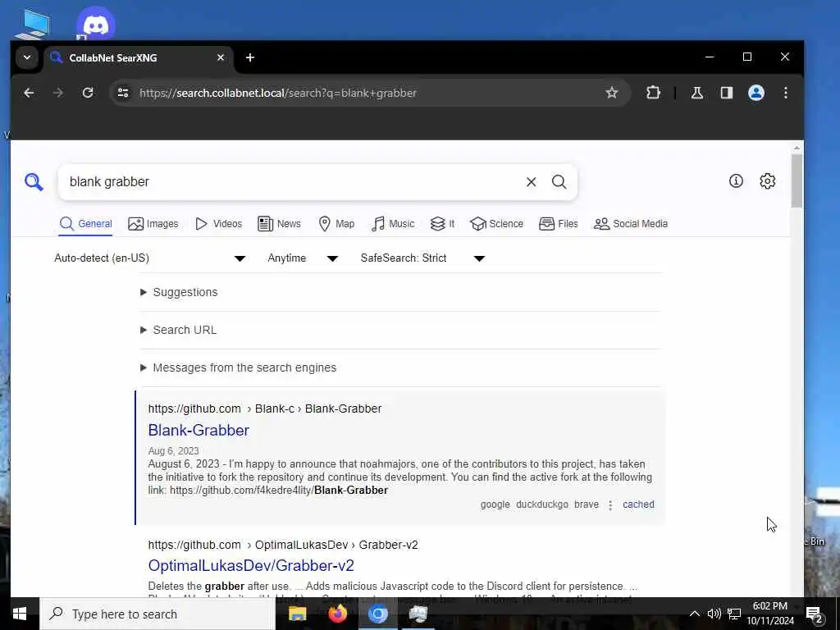
Task: Open the Chrome three-dot menu
Action: 785,93
